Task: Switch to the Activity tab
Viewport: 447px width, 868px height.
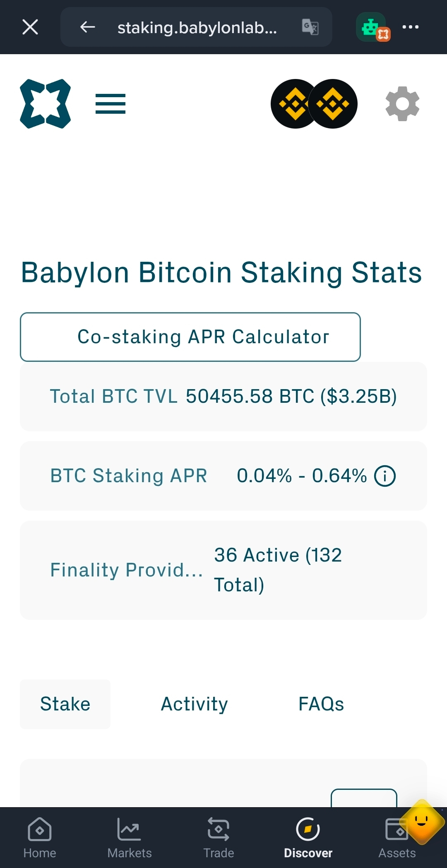Action: point(194,704)
